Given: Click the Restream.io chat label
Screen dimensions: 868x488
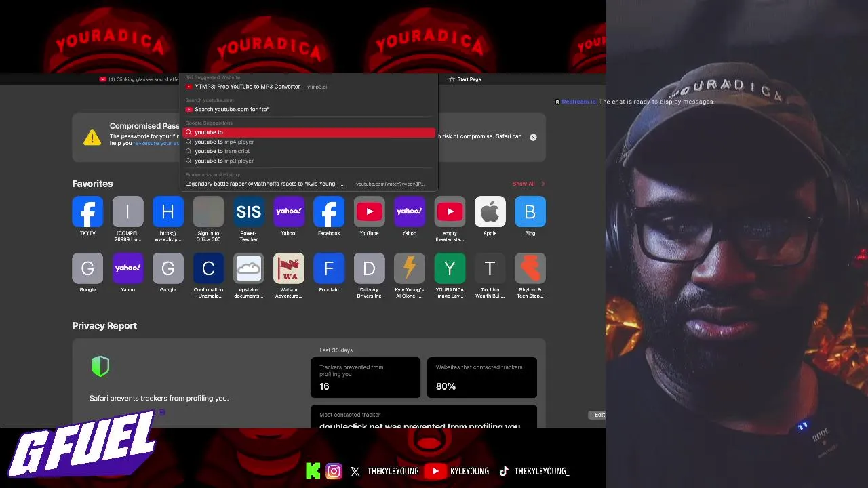Looking at the screenshot, I should pos(578,102).
